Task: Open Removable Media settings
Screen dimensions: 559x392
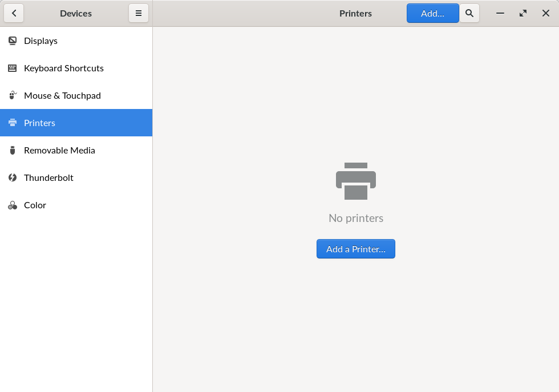Action: (x=76, y=150)
